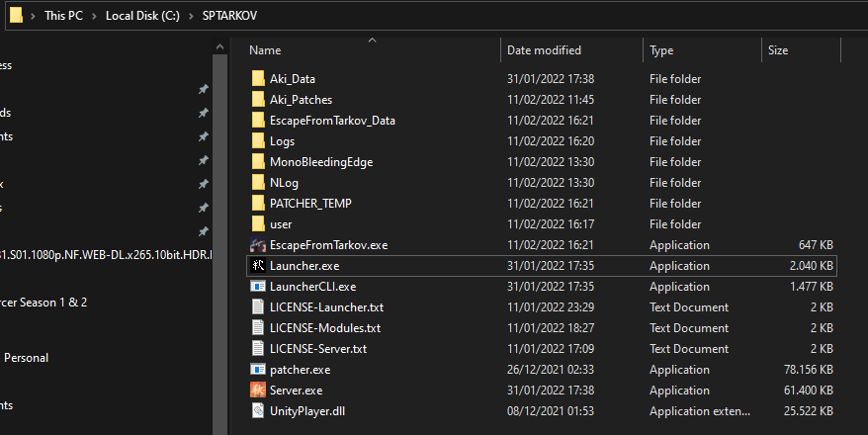Screen dimensions: 868x435
Task: Select the Server.exe file name
Action: (x=297, y=391)
